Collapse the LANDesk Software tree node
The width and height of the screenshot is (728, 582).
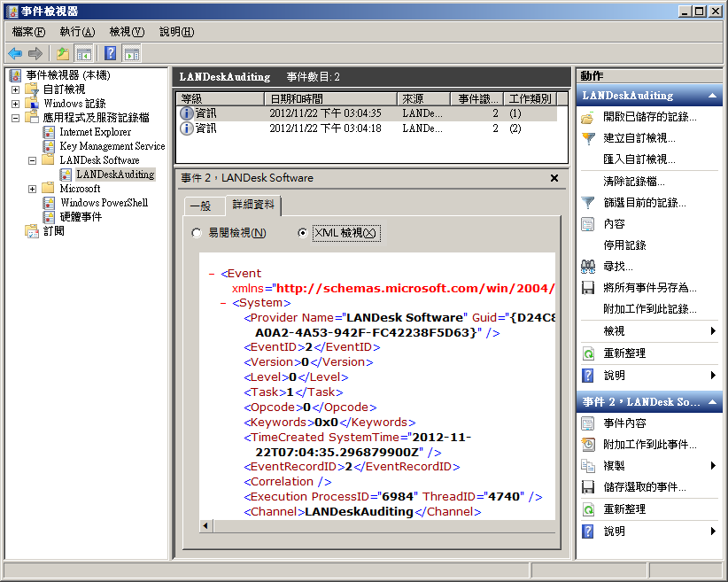pyautogui.click(x=32, y=160)
